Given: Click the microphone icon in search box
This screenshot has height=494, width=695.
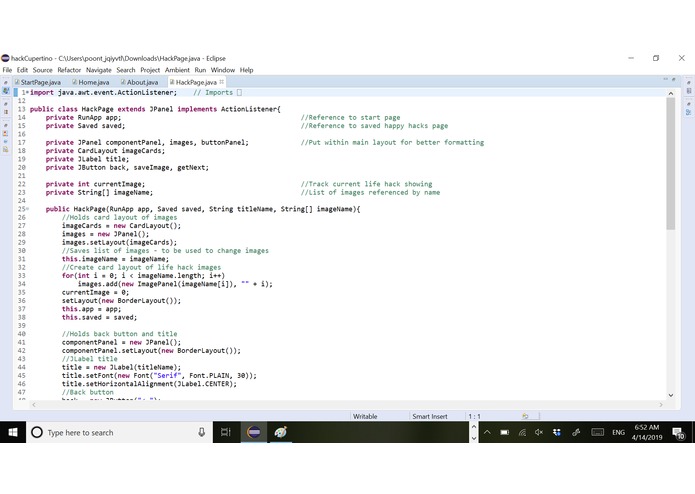Looking at the screenshot, I should tap(201, 432).
